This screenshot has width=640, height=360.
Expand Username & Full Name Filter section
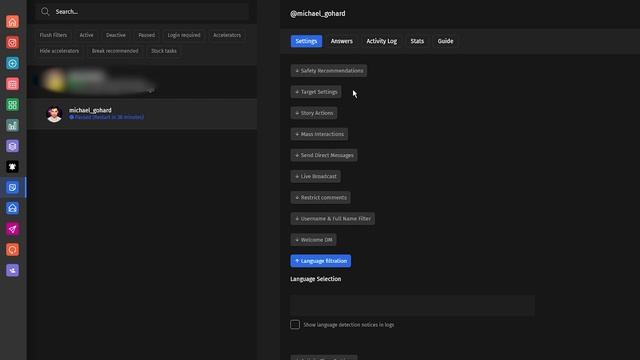pos(333,219)
